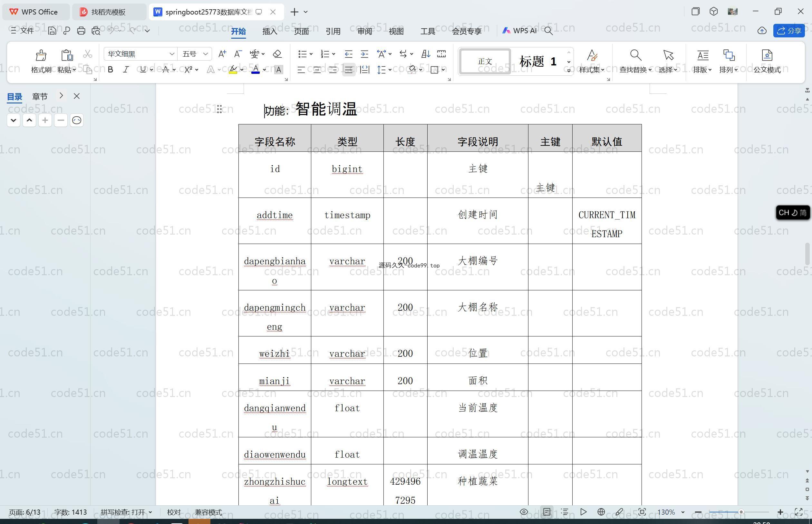
Task: Click the Print icon in quick toolbar
Action: tap(81, 31)
